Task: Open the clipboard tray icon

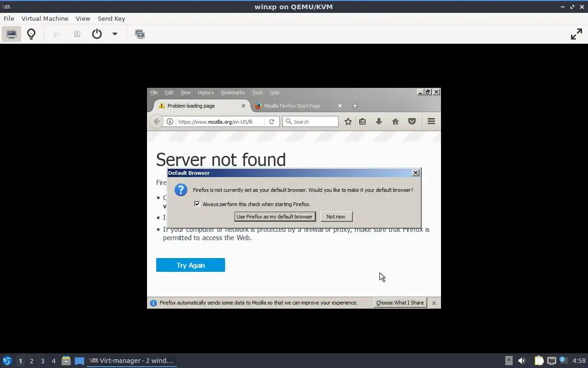Action: click(538, 361)
